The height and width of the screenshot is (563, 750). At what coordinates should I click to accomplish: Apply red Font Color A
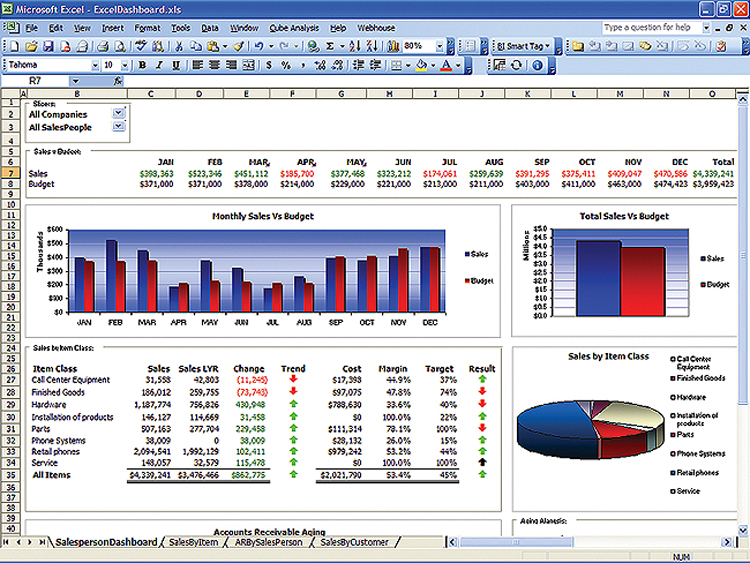pyautogui.click(x=446, y=66)
